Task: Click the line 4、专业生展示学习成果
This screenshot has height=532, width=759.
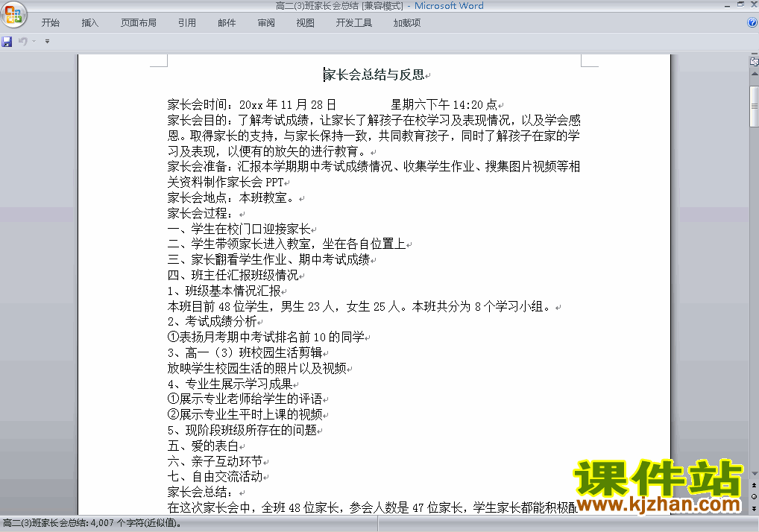Action: (x=230, y=384)
